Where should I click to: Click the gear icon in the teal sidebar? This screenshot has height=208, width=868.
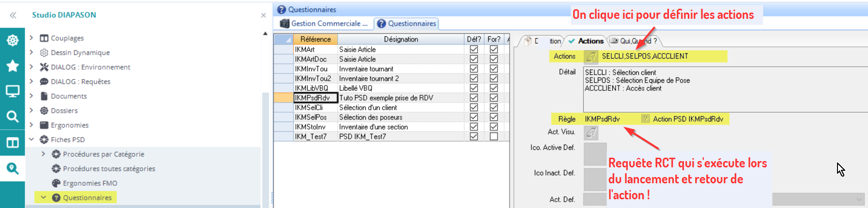click(13, 40)
